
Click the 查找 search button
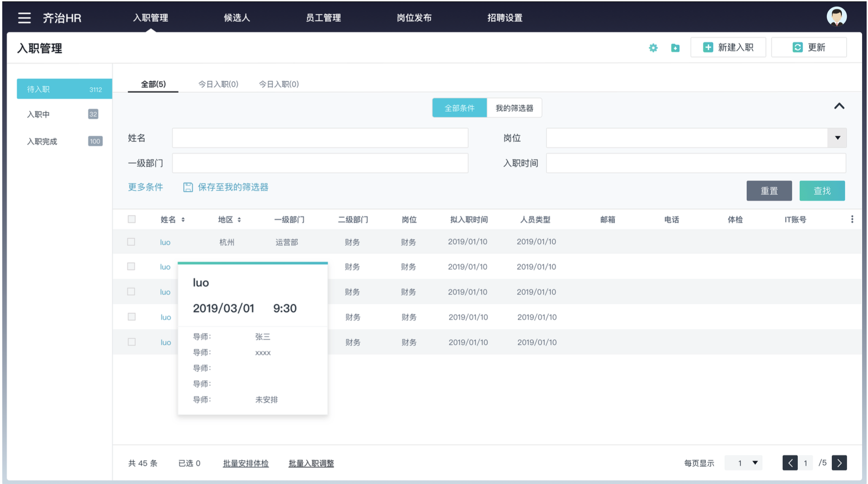[822, 191]
